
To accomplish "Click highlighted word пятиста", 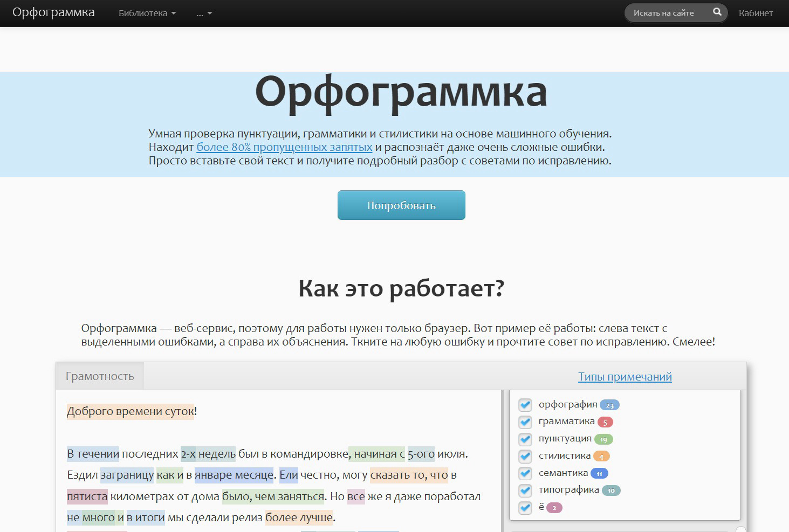I will point(87,496).
